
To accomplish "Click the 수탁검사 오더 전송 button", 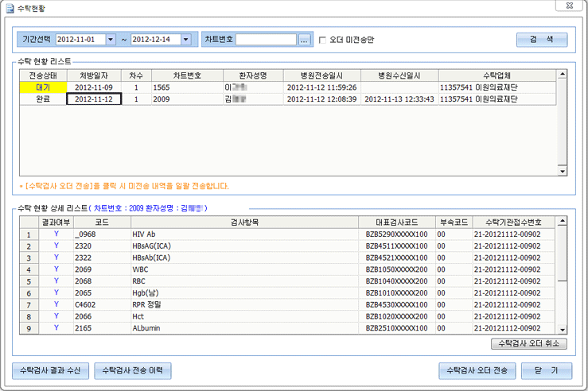I will pyautogui.click(x=477, y=370).
